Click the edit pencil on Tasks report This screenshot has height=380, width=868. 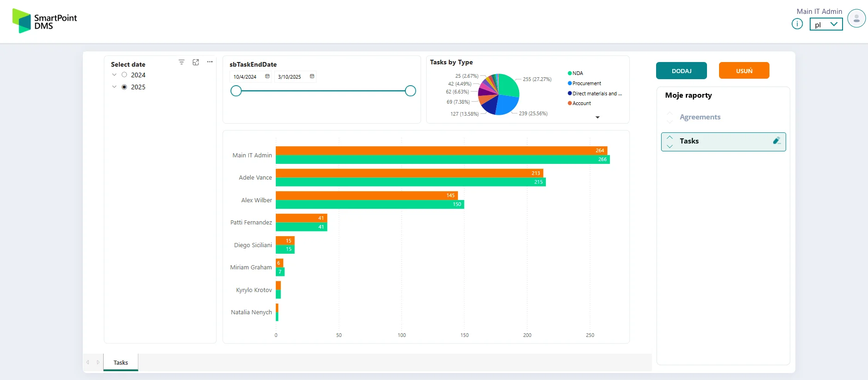(776, 141)
